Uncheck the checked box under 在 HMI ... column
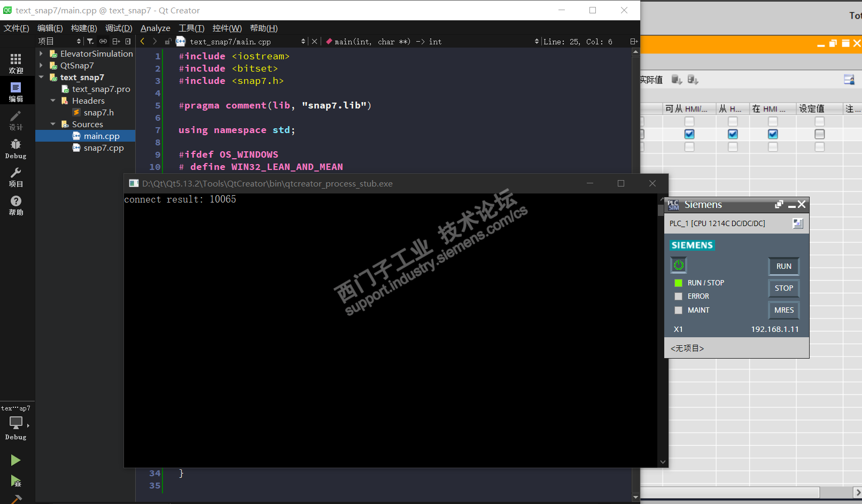 coord(773,134)
